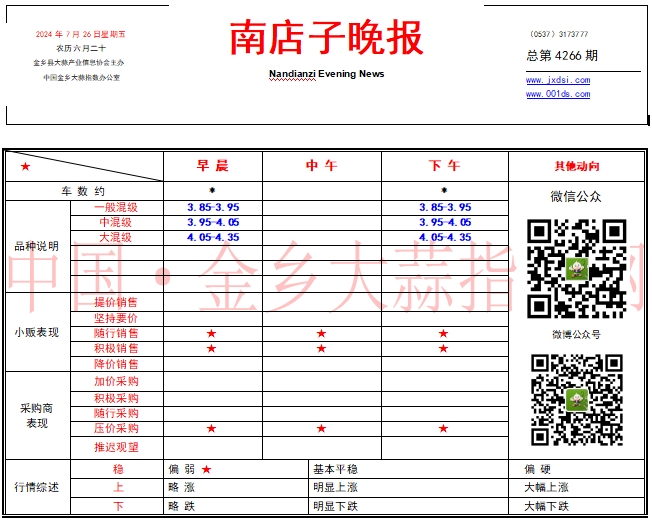Click the subtitle Nandianzi Evening News
This screenshot has height=523, width=652.
point(326,74)
